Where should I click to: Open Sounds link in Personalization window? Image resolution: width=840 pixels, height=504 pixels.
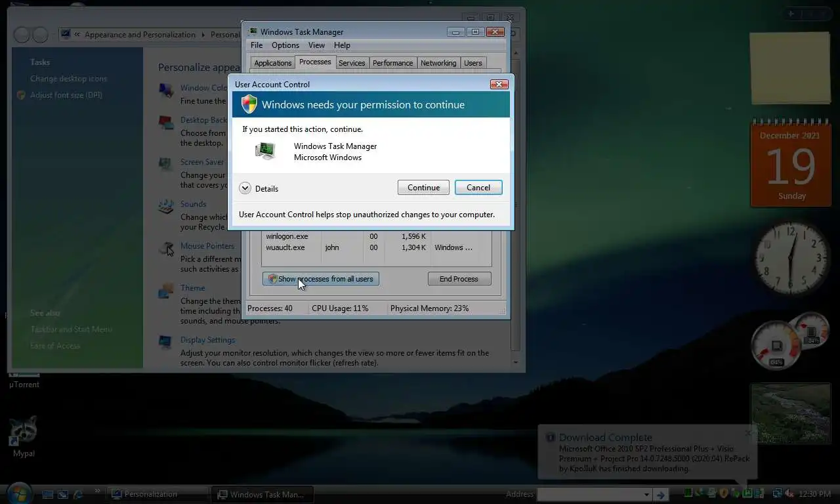194,204
